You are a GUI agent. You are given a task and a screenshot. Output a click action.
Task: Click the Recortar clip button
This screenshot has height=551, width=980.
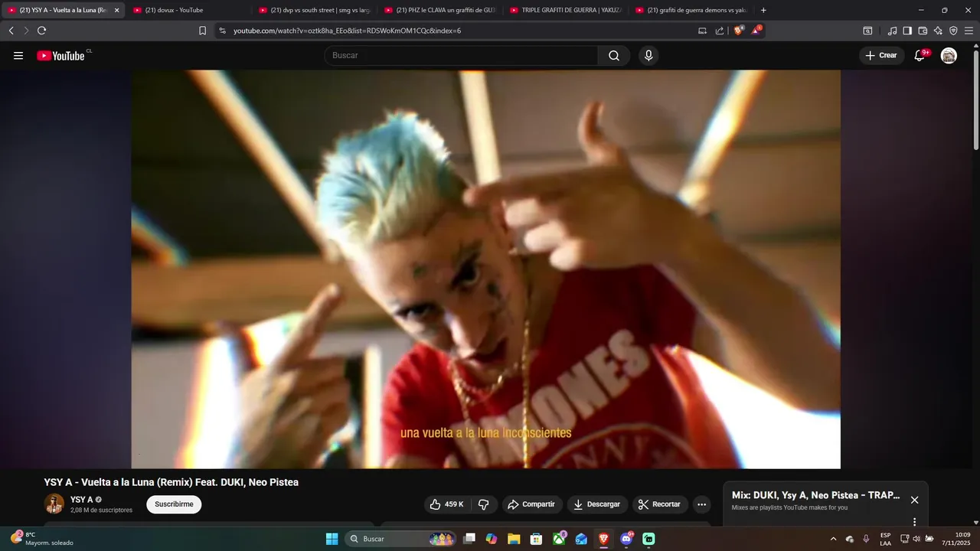coord(660,504)
